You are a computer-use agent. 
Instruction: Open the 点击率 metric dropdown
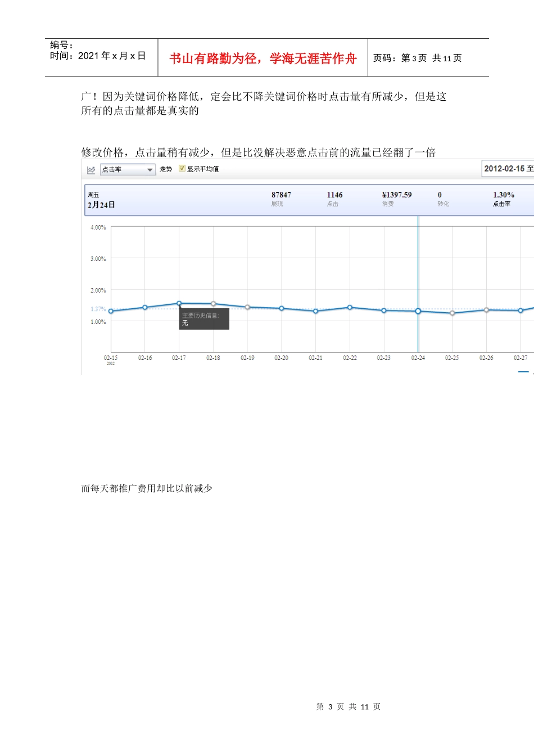[128, 169]
